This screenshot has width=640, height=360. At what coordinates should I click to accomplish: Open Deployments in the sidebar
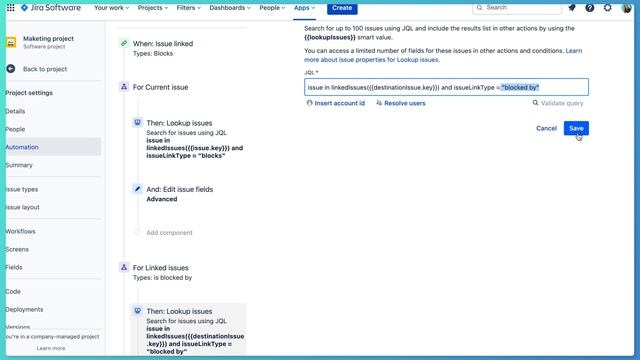coord(24,309)
